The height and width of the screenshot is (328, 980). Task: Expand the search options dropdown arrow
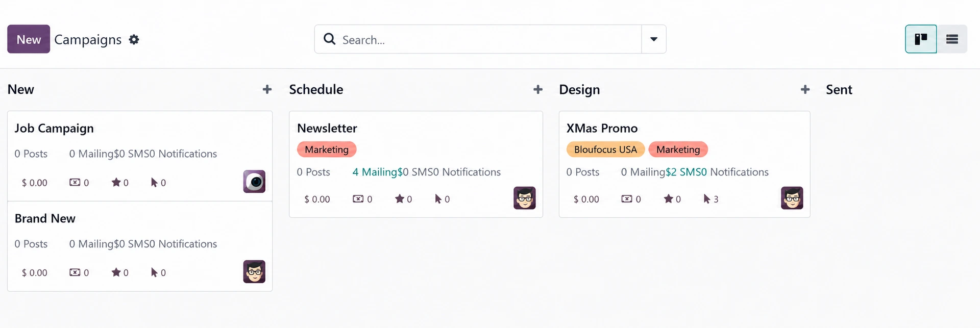pos(654,39)
